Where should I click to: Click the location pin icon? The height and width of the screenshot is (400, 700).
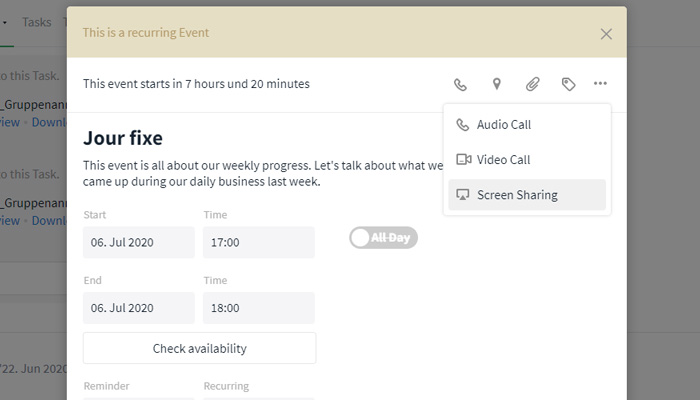coord(496,84)
